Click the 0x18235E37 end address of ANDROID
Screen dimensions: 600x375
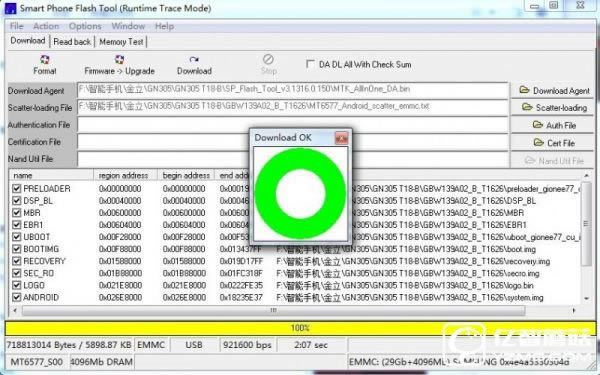click(241, 297)
